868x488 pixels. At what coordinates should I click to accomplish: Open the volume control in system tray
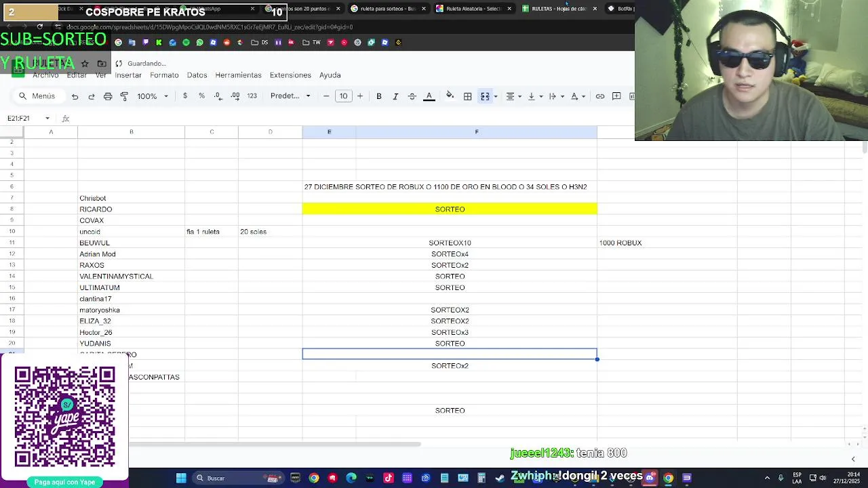823,479
